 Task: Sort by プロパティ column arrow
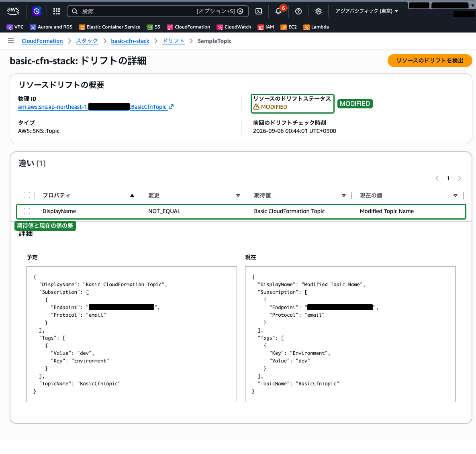point(132,195)
